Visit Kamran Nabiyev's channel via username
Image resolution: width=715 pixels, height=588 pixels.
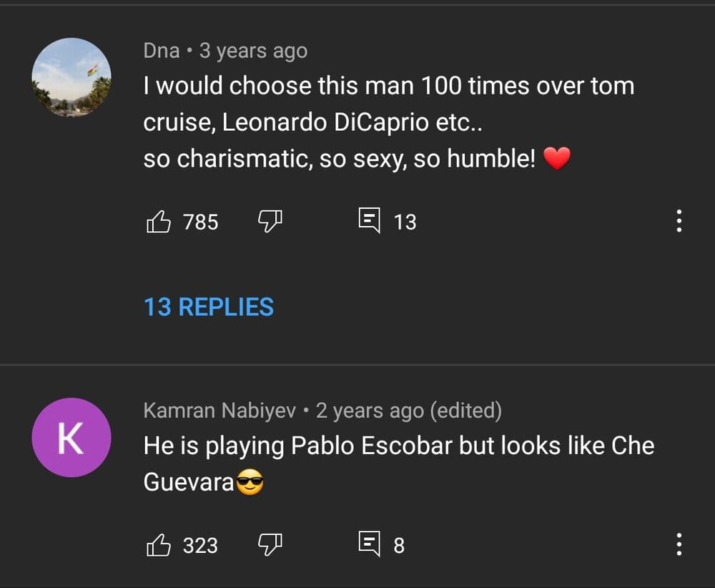click(x=220, y=411)
